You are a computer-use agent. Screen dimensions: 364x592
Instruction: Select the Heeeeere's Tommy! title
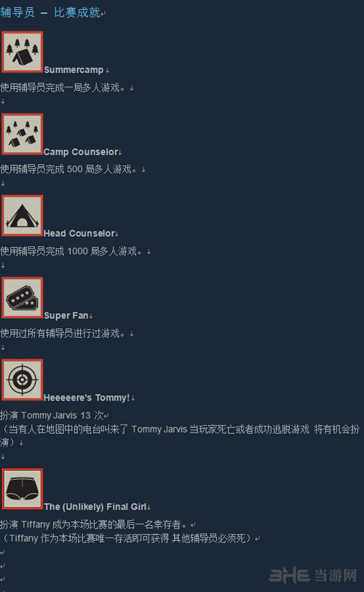coord(87,398)
